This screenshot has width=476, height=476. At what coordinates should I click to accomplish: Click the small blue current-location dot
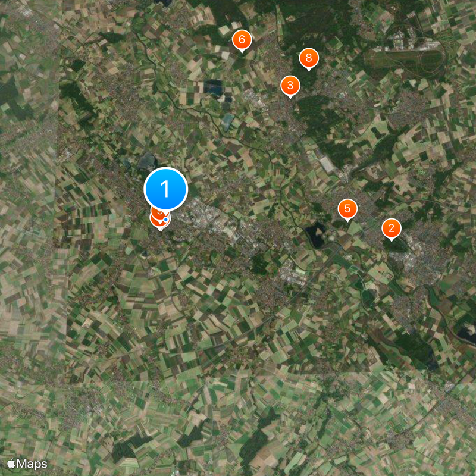pos(165,219)
